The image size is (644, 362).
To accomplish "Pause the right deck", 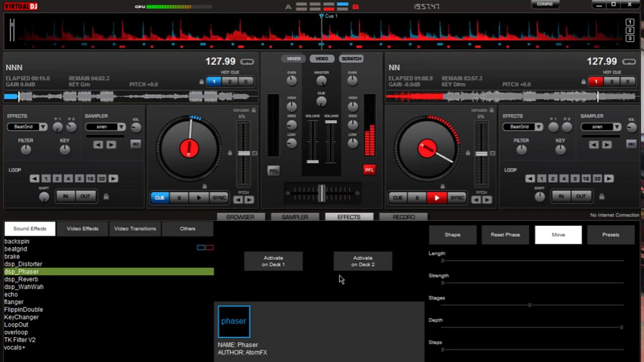I will click(417, 198).
